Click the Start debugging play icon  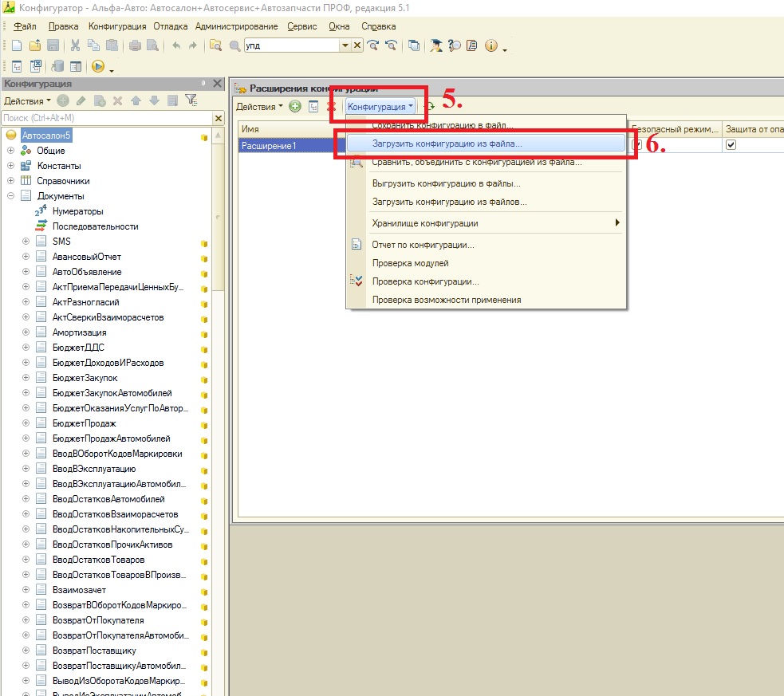[x=98, y=67]
